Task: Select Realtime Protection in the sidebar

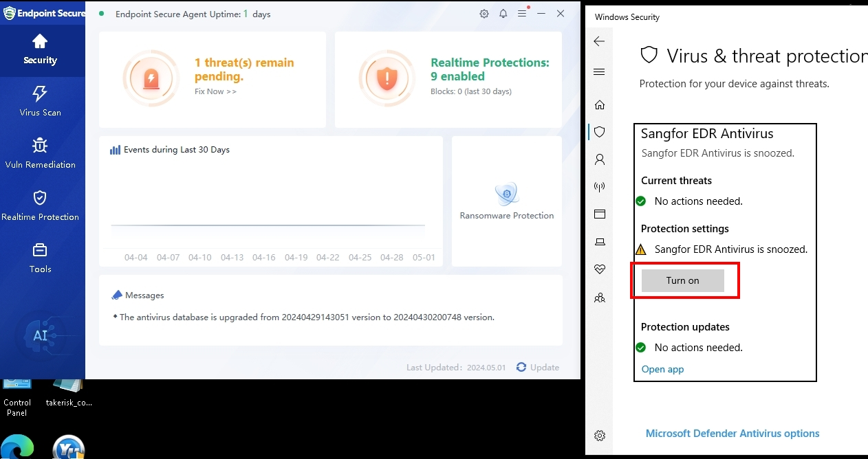Action: (x=41, y=205)
